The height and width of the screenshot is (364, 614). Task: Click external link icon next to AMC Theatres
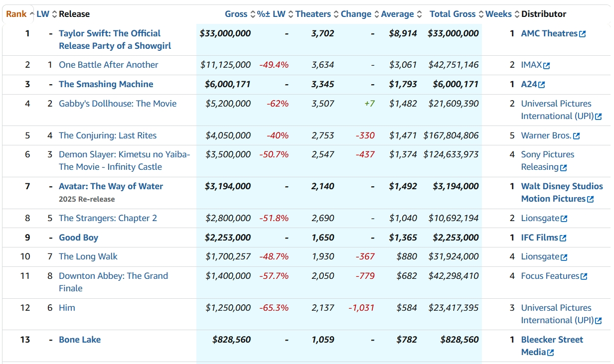click(582, 34)
